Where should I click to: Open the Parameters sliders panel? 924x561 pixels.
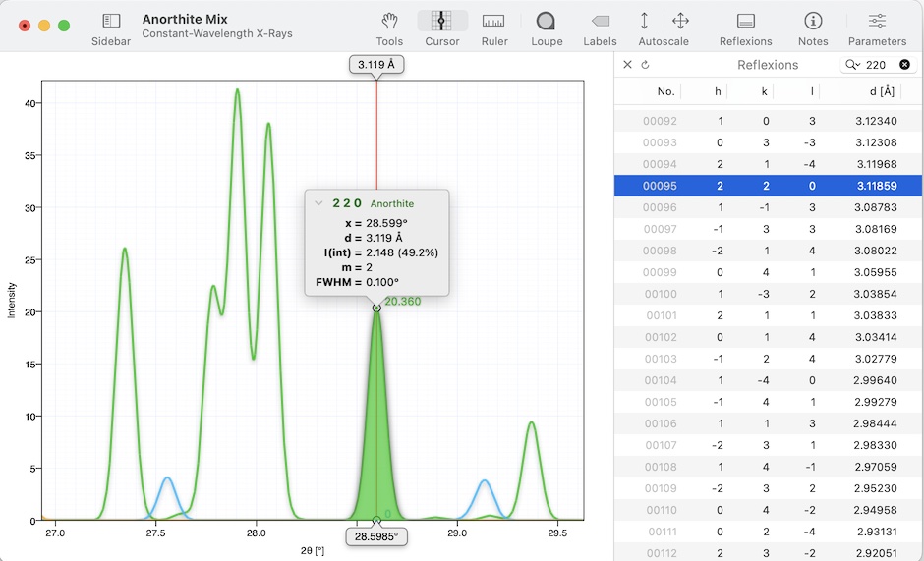tap(877, 21)
